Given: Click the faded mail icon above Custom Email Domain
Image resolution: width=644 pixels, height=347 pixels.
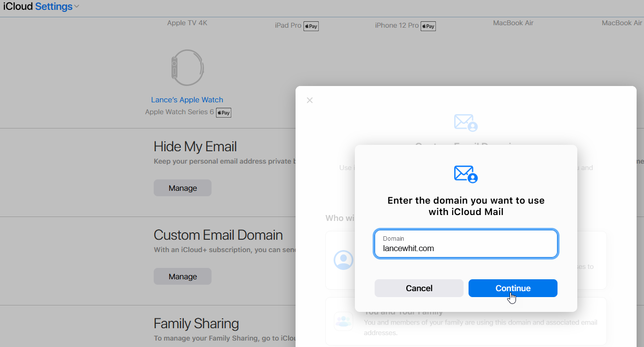Looking at the screenshot, I should (466, 123).
